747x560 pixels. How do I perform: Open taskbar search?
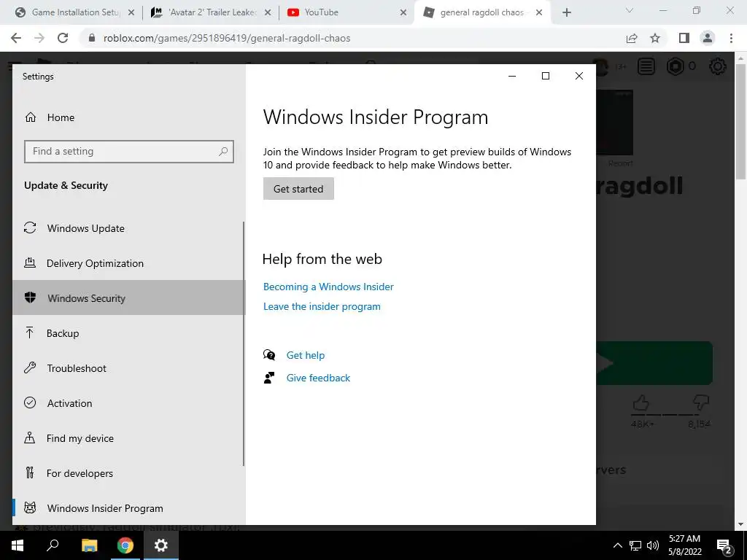[53, 545]
